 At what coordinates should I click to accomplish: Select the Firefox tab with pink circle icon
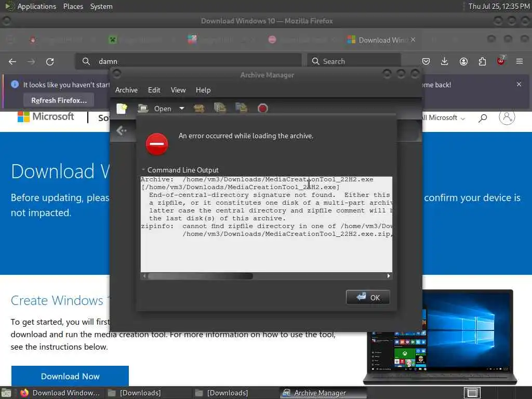301,39
